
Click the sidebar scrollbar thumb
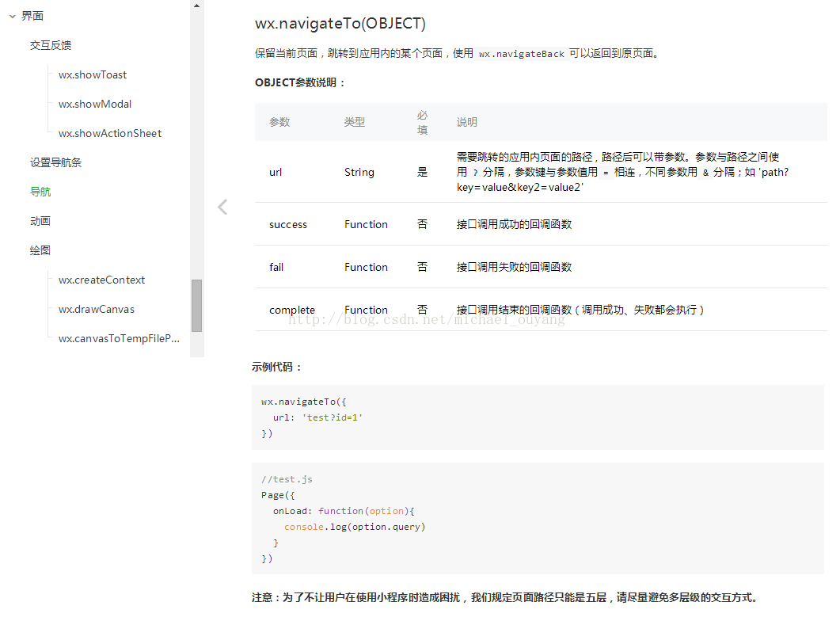click(196, 306)
